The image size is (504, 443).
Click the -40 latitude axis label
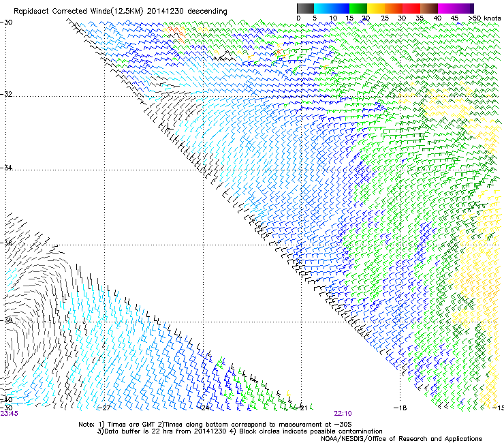6,400
